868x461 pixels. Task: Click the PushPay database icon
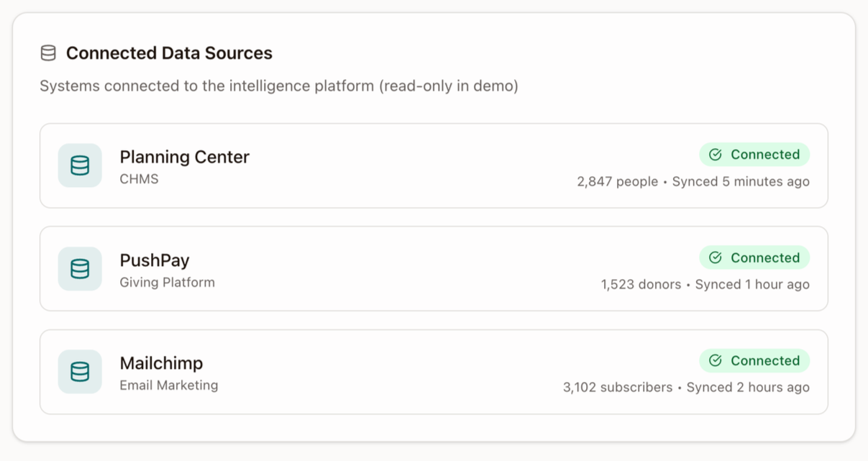coord(80,269)
